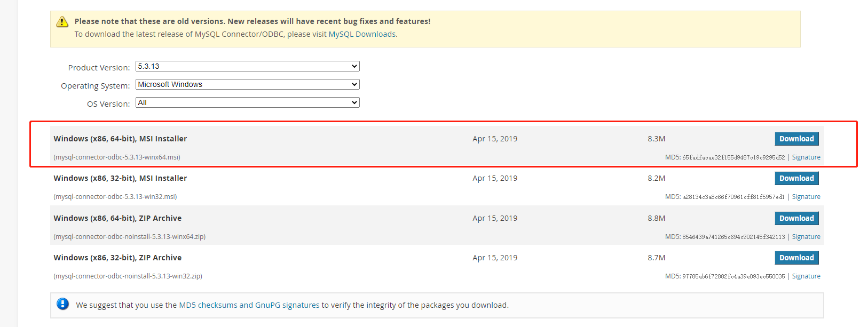Click the blue info circle icon

pyautogui.click(x=62, y=304)
